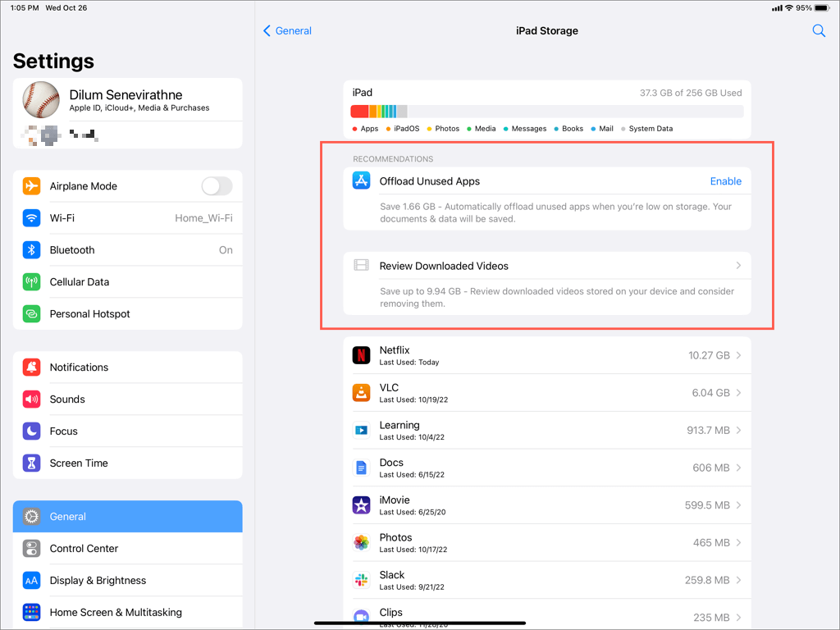
Task: Tap the Photos flower icon
Action: click(x=361, y=543)
